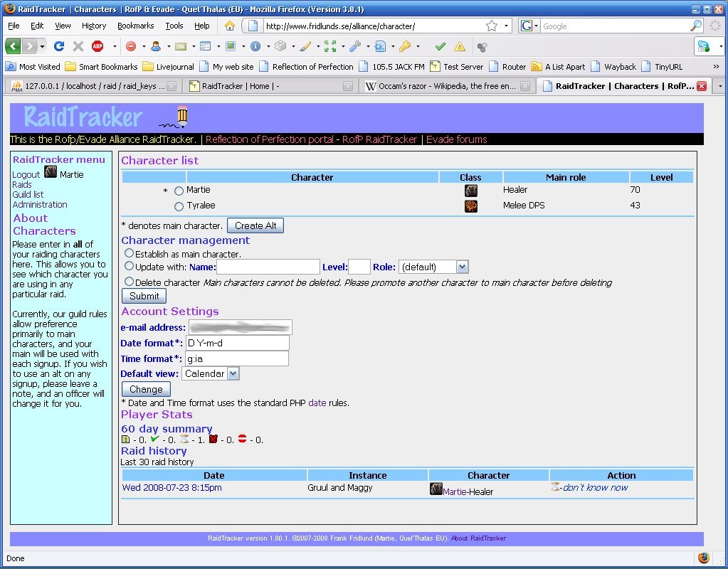Expand the Default view Calendar dropdown

[x=211, y=373]
